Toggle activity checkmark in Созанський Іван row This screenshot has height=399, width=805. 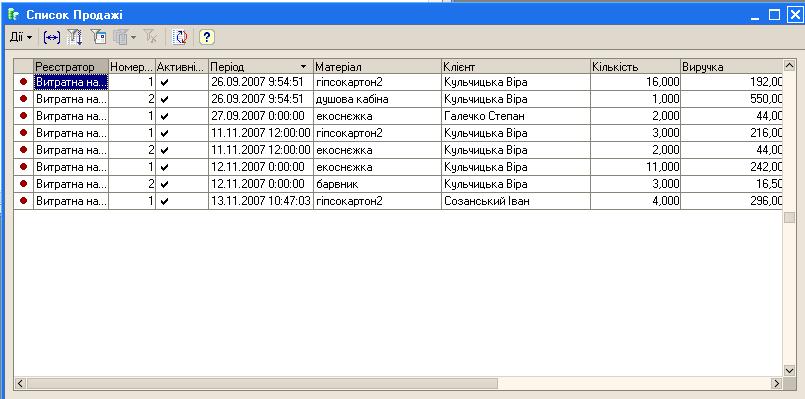(164, 201)
